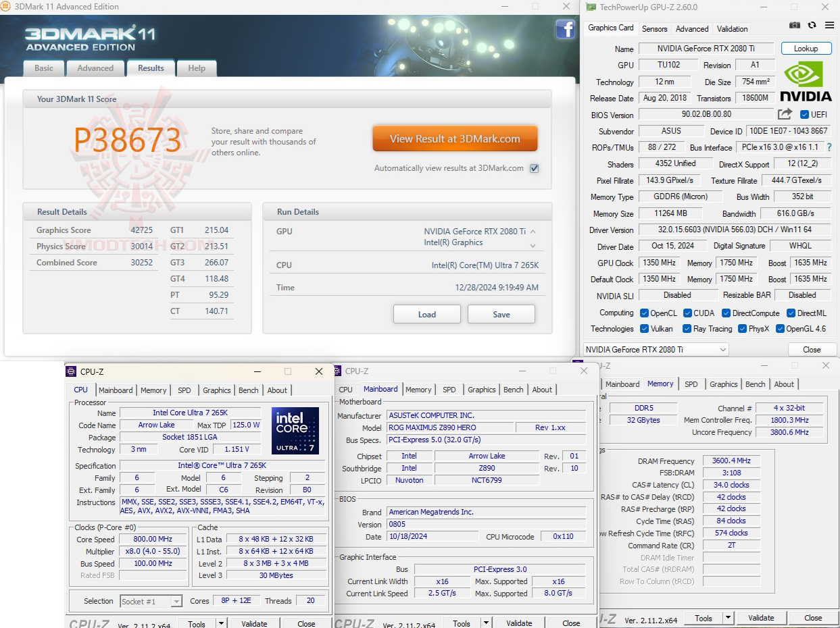Click the Lookup button in GPU-Z

coord(806,49)
